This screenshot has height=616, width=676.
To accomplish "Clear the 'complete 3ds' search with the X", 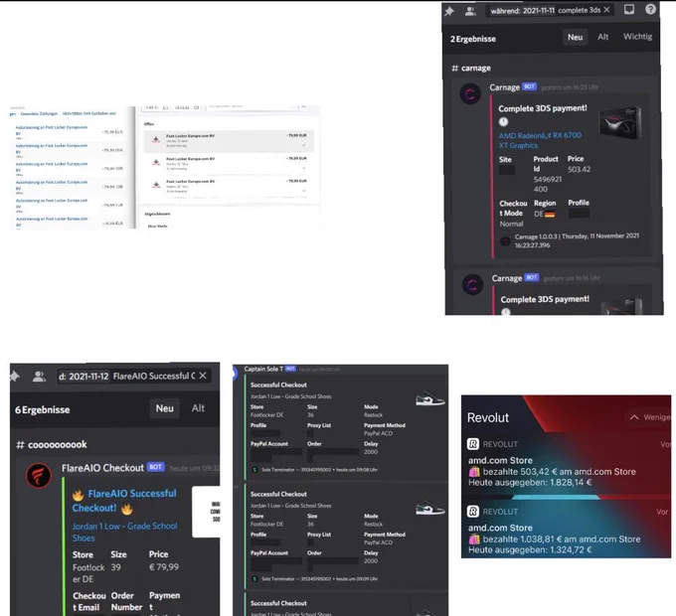I will (606, 10).
